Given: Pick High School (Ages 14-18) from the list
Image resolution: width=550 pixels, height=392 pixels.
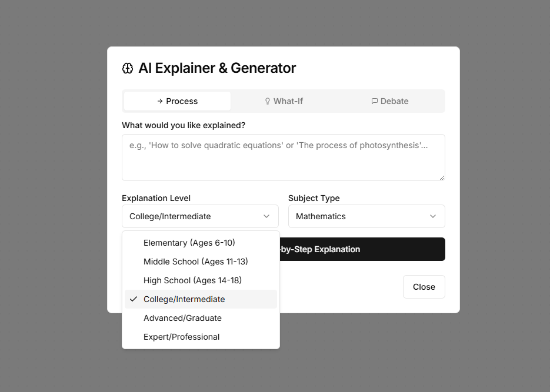Looking at the screenshot, I should [x=192, y=280].
